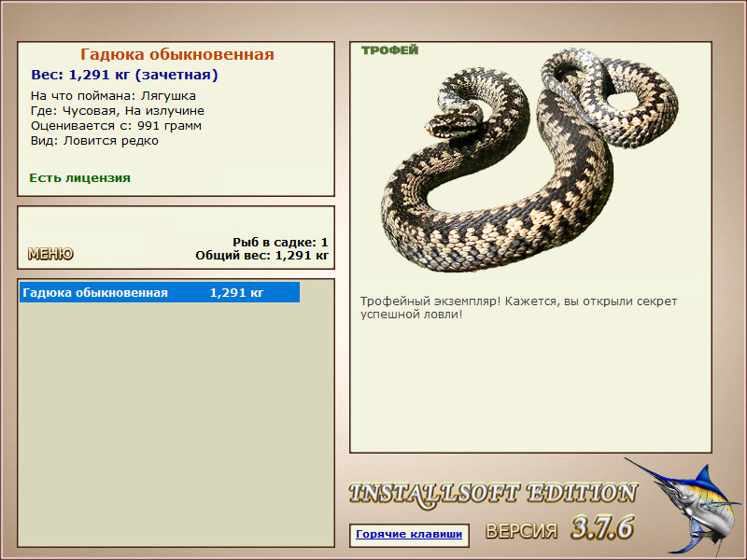Viewport: 747px width, 560px height.
Task: Click the ТРОФЕЙ label
Action: [x=389, y=50]
